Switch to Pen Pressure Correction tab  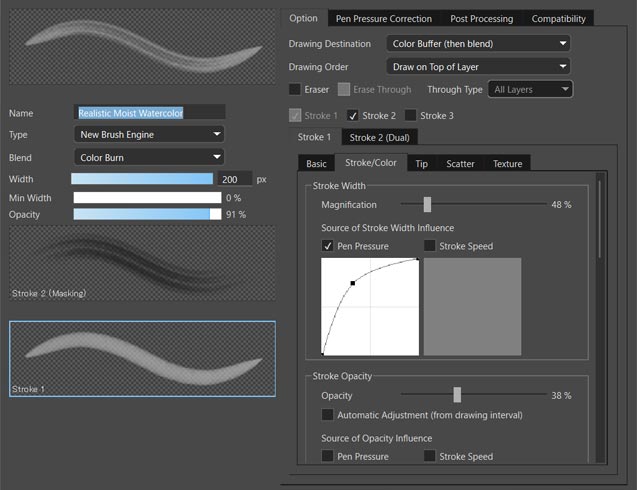point(384,18)
